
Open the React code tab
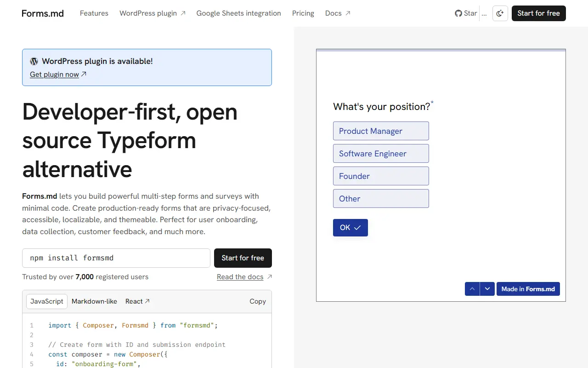[138, 301]
